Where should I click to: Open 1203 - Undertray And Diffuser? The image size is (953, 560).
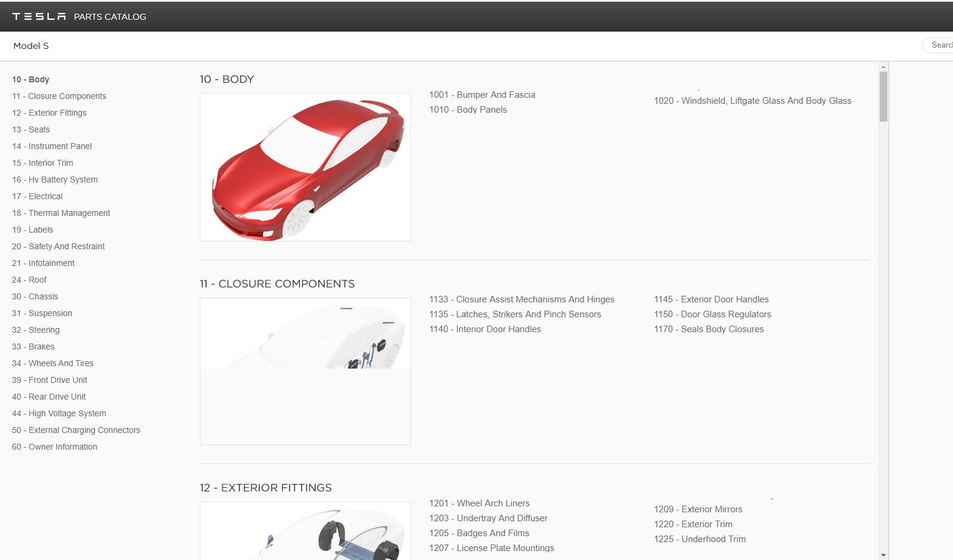tap(488, 518)
